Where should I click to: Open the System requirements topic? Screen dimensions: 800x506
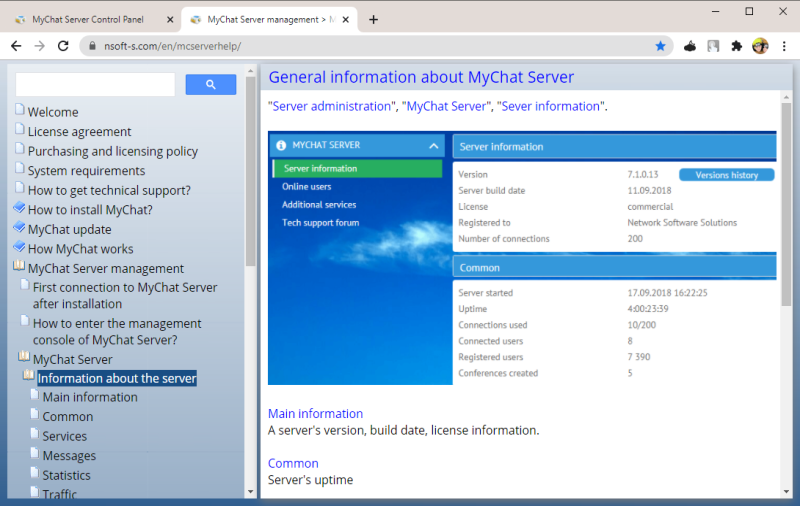coord(86,171)
